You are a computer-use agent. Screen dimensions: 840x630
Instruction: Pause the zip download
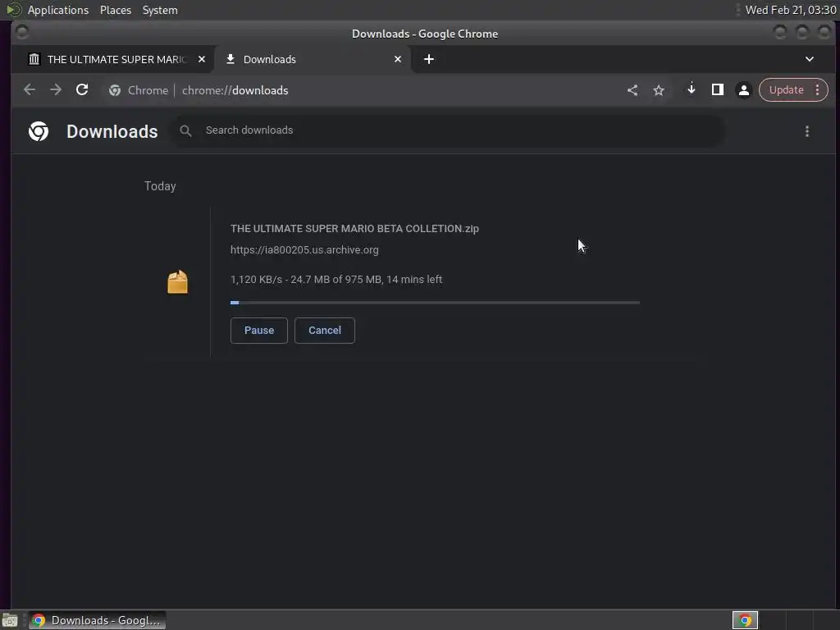pyautogui.click(x=258, y=331)
